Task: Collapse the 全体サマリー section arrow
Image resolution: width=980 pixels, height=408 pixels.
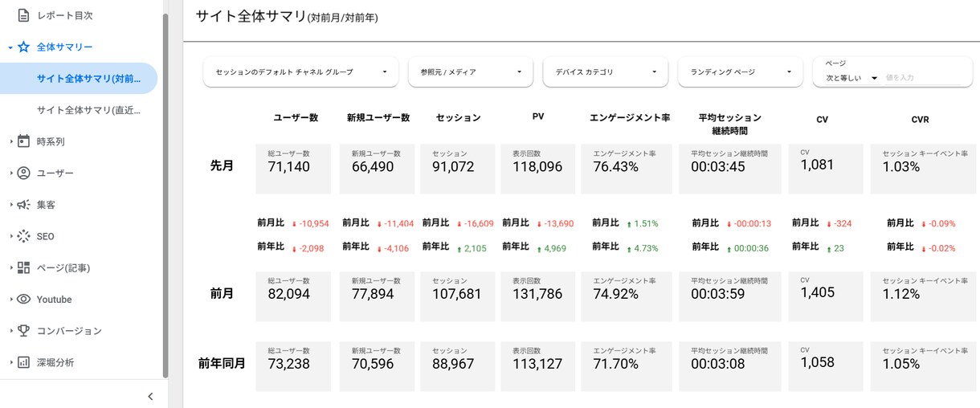Action: coord(10,47)
